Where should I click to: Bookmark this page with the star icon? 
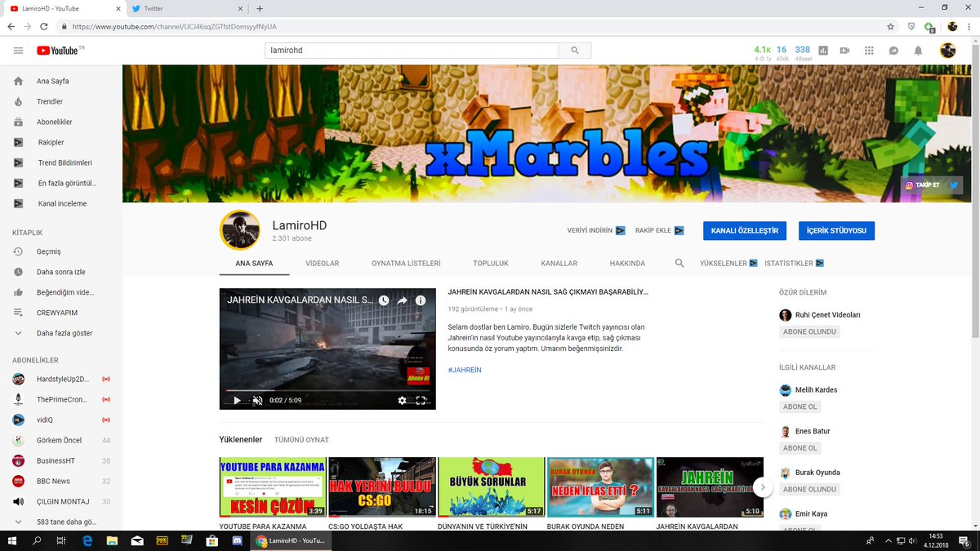tap(891, 26)
